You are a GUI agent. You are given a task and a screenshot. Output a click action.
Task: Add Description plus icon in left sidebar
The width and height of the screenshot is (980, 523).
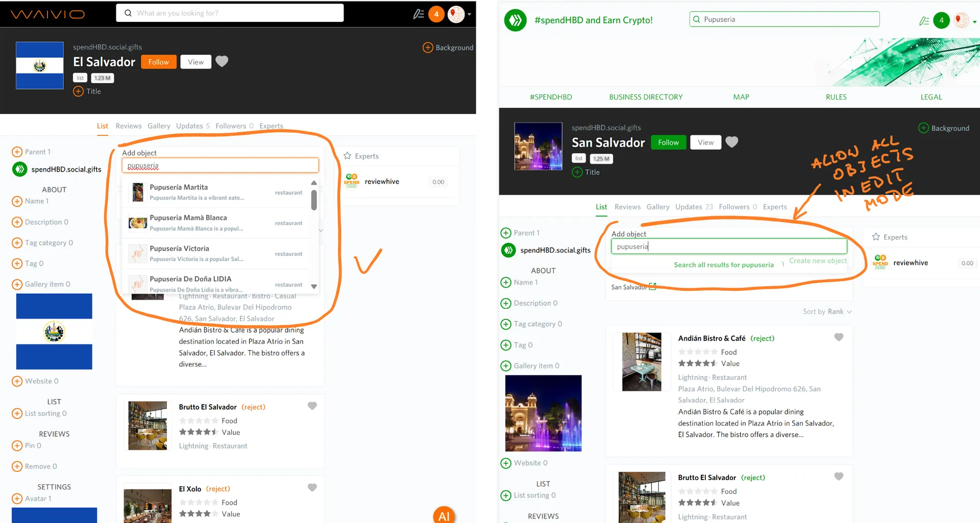(x=17, y=222)
